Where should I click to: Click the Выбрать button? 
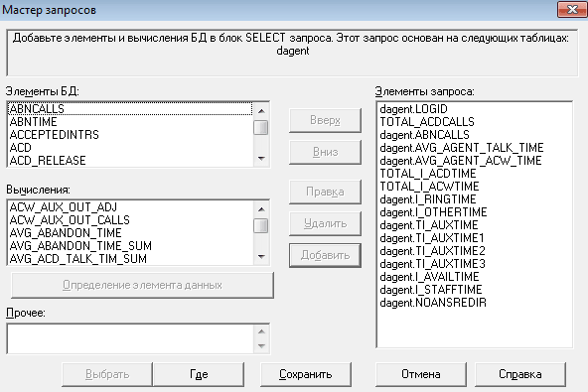tap(107, 374)
